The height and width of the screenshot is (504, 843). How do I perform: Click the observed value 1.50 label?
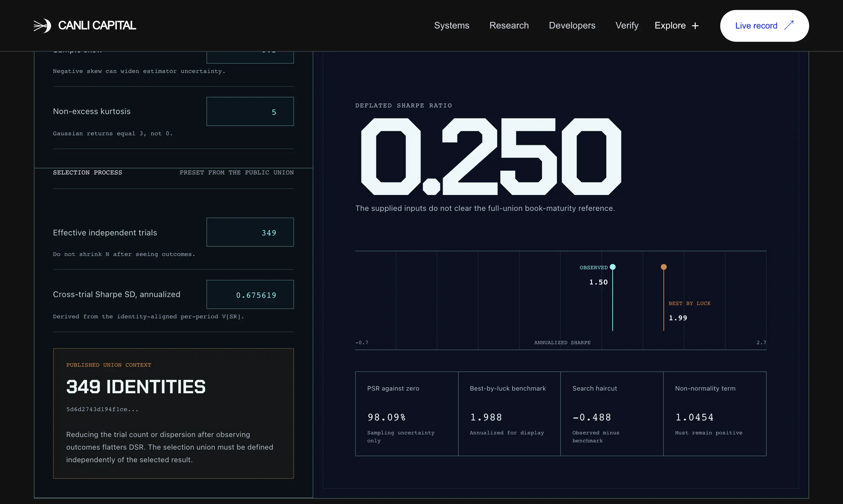coord(598,282)
